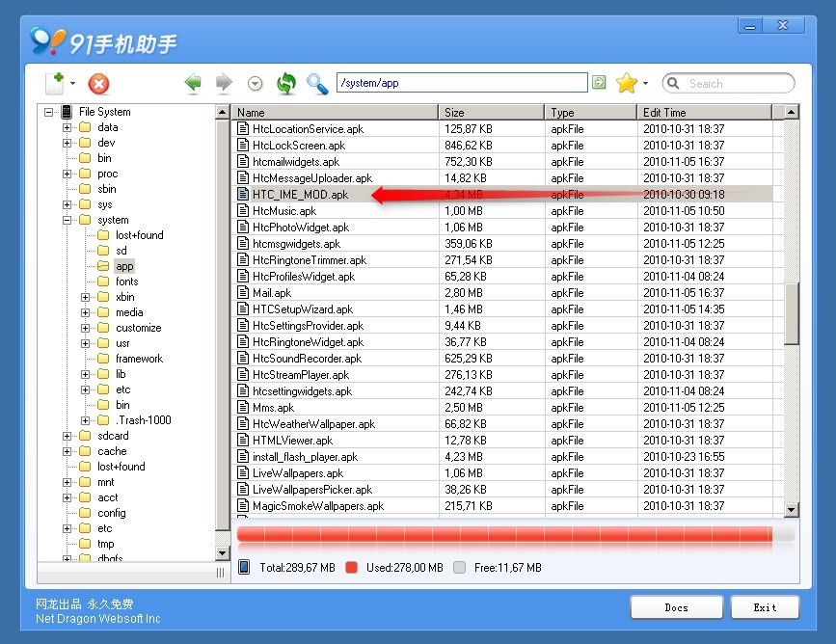Select the tmp folder in tree
Image resolution: width=836 pixels, height=644 pixels.
[105, 544]
